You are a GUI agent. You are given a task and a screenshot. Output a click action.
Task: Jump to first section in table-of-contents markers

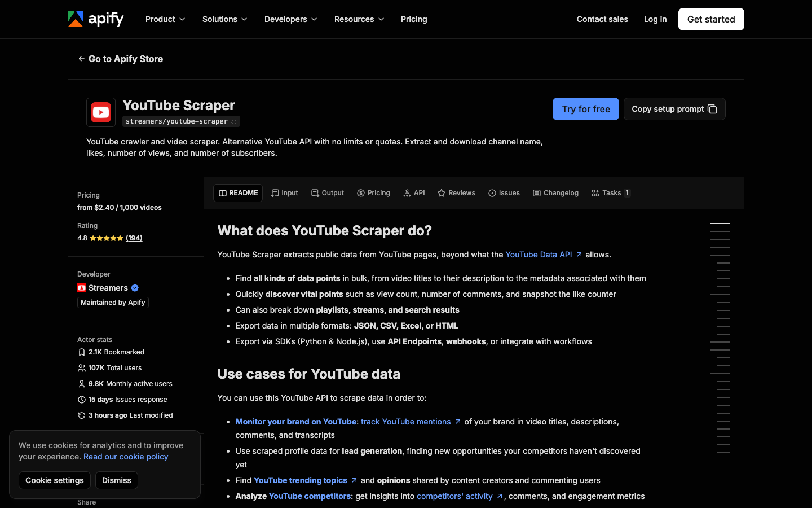click(720, 224)
